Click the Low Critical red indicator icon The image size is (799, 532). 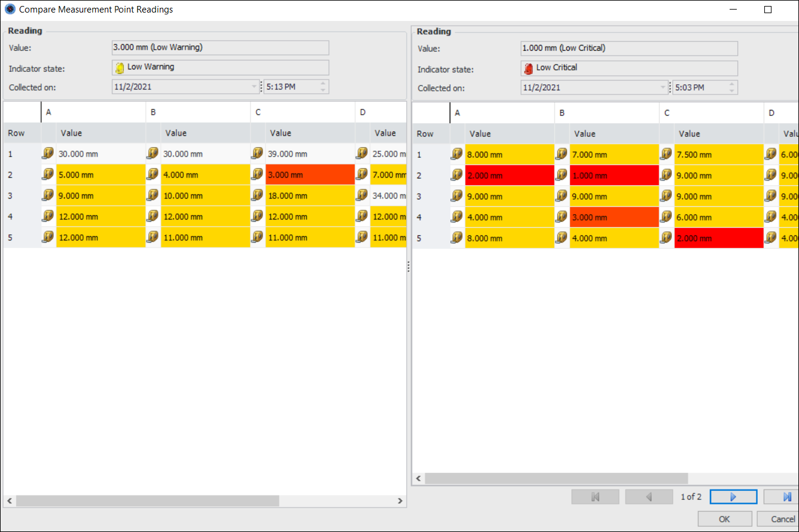click(528, 68)
